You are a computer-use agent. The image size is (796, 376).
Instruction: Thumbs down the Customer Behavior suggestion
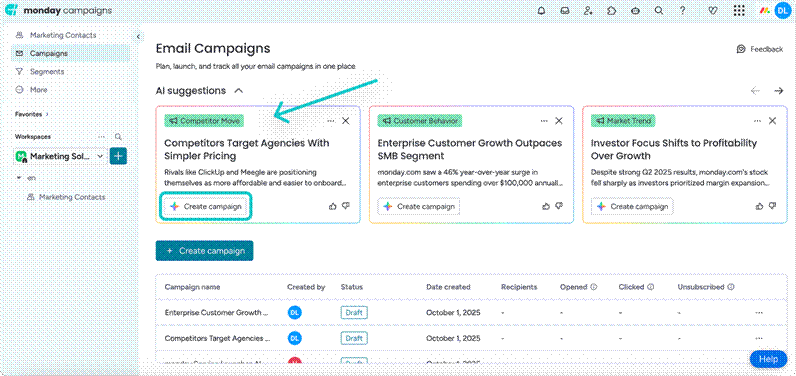coord(559,206)
